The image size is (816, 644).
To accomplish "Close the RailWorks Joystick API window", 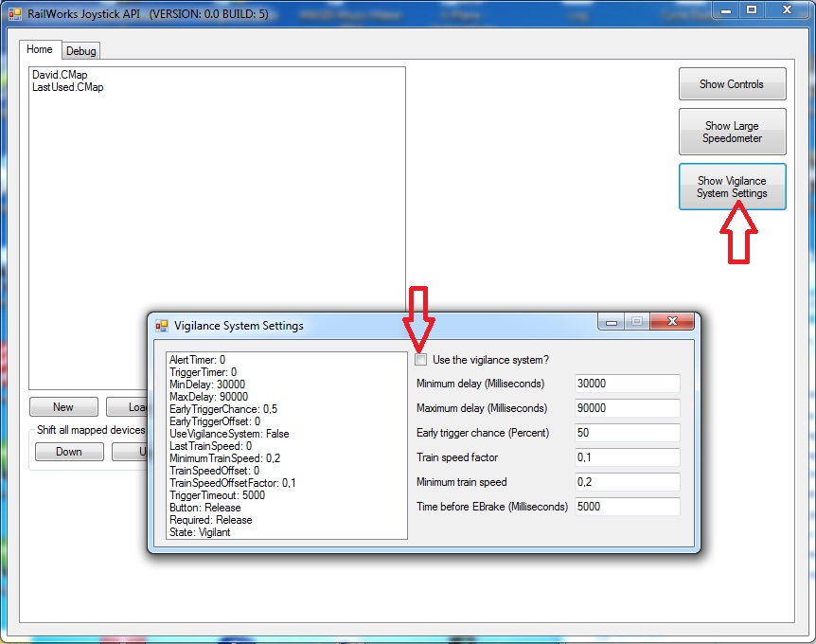I will click(788, 9).
